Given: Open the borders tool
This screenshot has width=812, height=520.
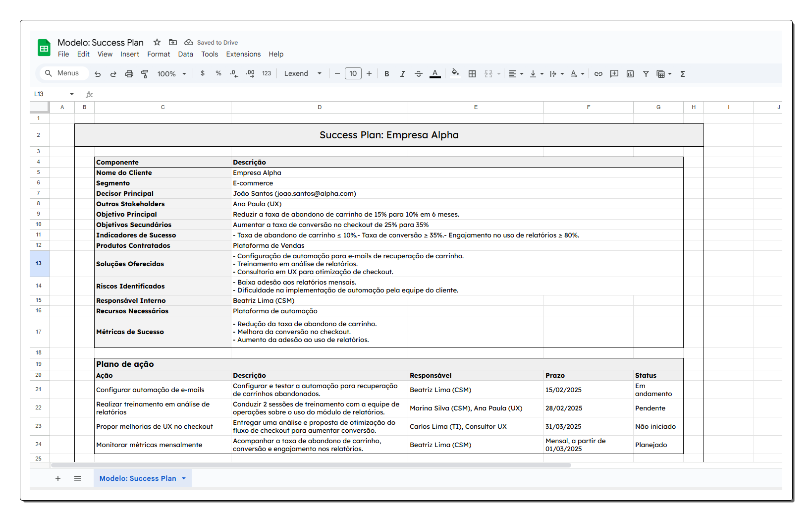Looking at the screenshot, I should tap(472, 74).
